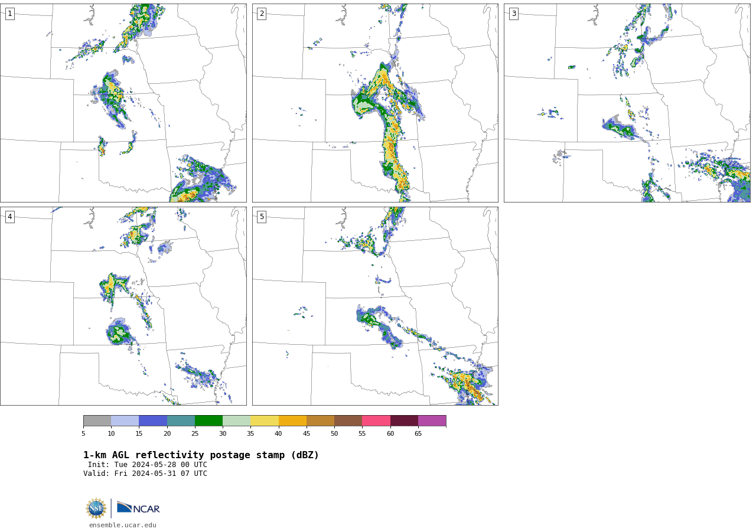The height and width of the screenshot is (532, 756).
Task: Click the colorbar tick label 20
Action: click(x=167, y=434)
